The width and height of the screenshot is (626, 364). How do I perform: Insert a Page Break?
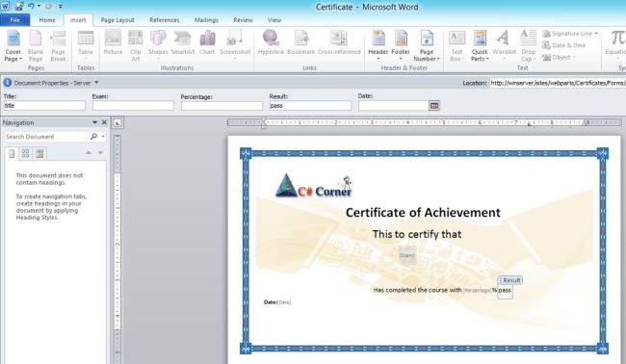pyautogui.click(x=58, y=46)
